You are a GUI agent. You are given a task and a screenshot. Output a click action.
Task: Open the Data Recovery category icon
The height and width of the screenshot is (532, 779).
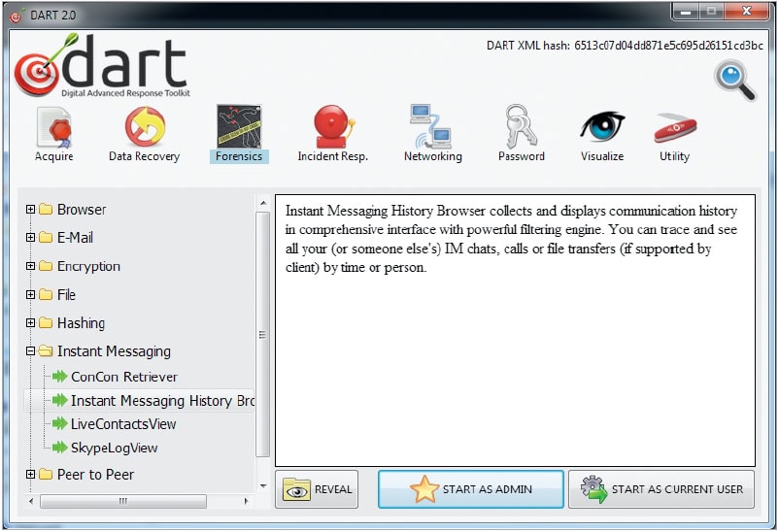click(x=145, y=126)
